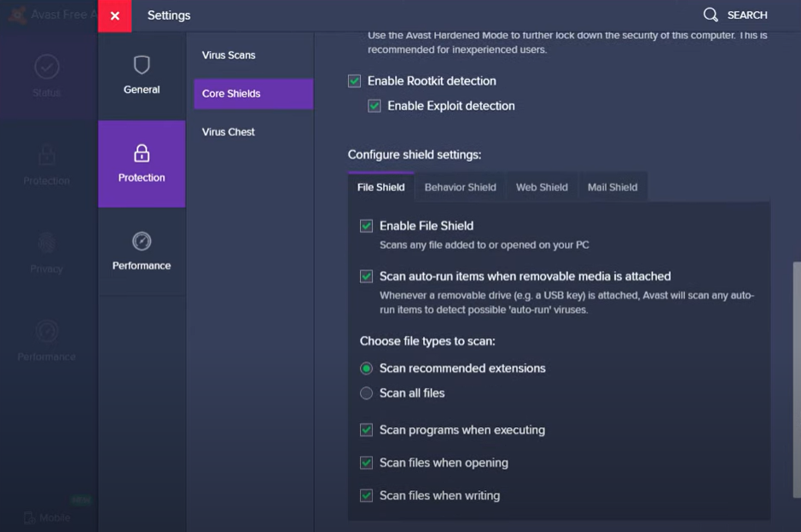801x532 pixels.
Task: Select Scan recommended extensions radio button
Action: point(366,368)
